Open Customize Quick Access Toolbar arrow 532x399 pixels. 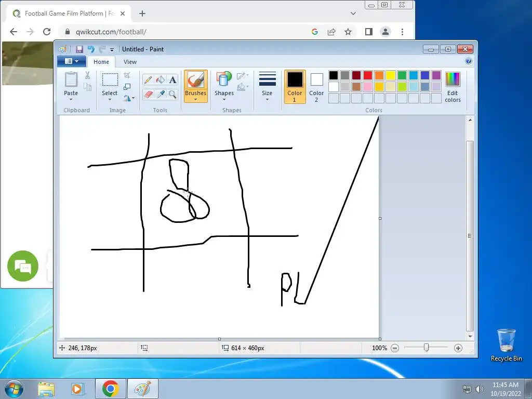[112, 49]
